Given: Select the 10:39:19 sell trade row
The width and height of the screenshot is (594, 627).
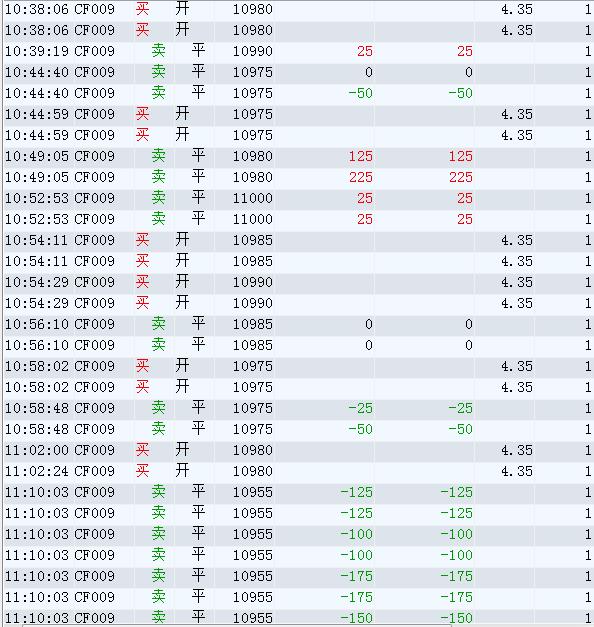Looking at the screenshot, I should point(298,52).
